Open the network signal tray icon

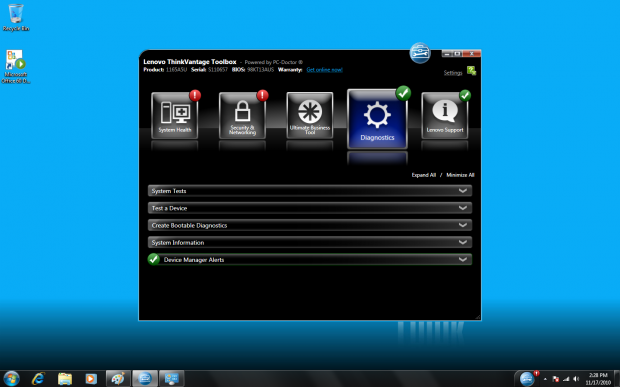[x=566, y=379]
